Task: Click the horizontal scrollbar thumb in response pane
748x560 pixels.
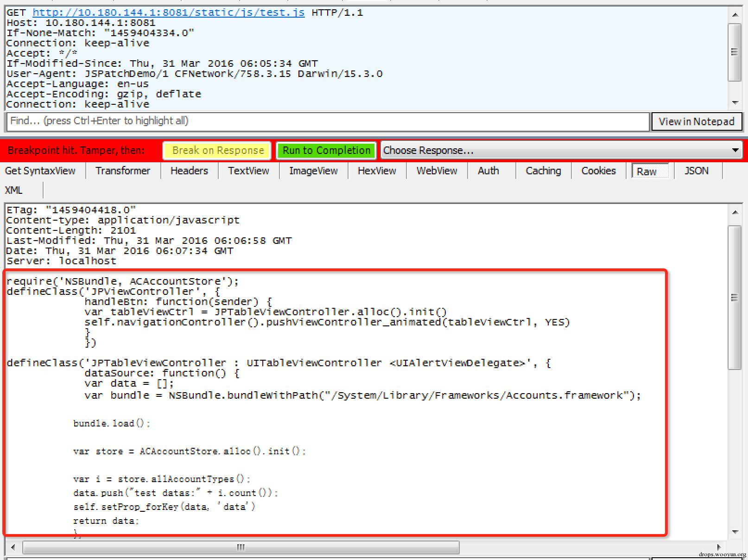Action: pyautogui.click(x=241, y=547)
